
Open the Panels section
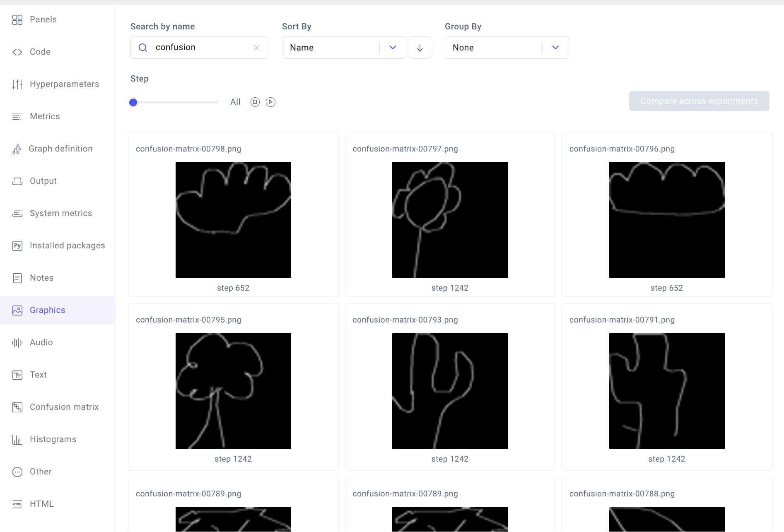click(43, 19)
